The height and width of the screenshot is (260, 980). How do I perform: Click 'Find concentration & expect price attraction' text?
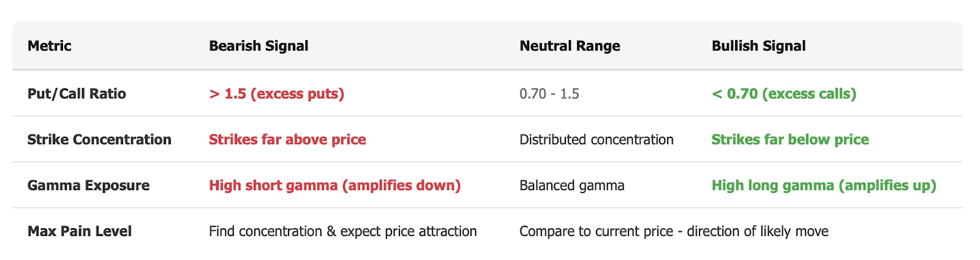pos(342,232)
